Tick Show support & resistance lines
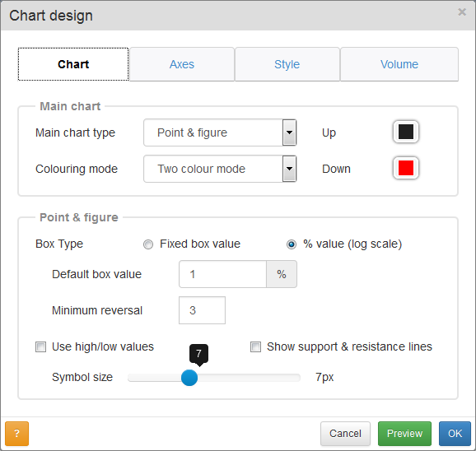 [255, 346]
